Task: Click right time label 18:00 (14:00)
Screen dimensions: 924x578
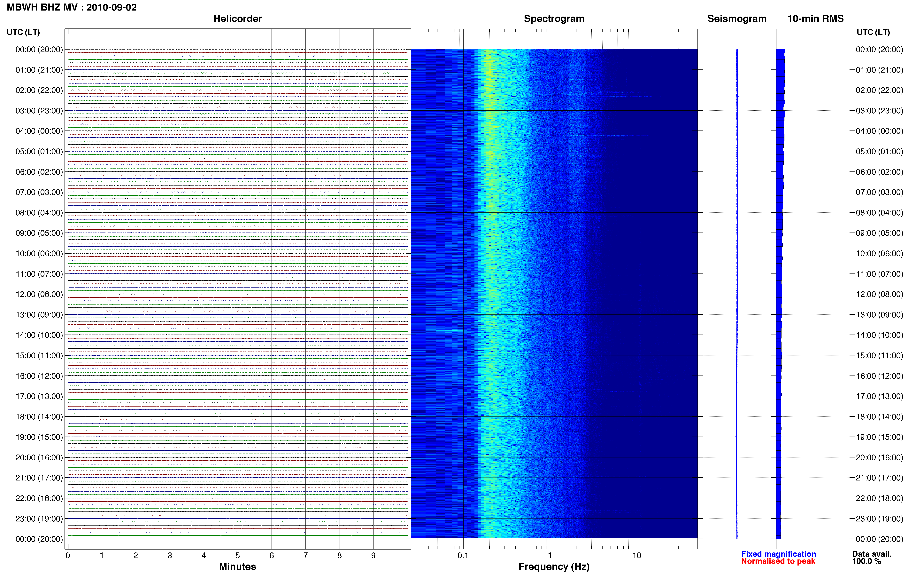Action: point(879,417)
